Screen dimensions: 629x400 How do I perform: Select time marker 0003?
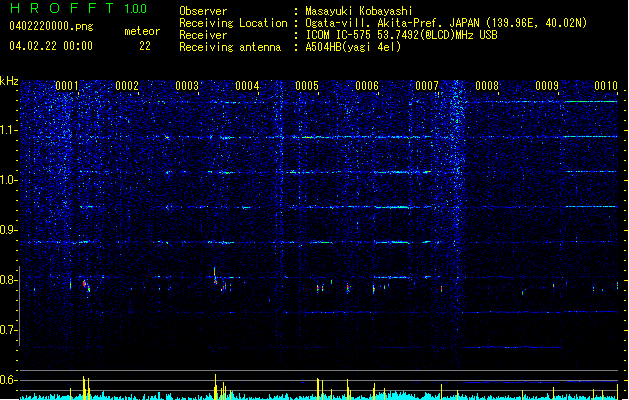[187, 86]
